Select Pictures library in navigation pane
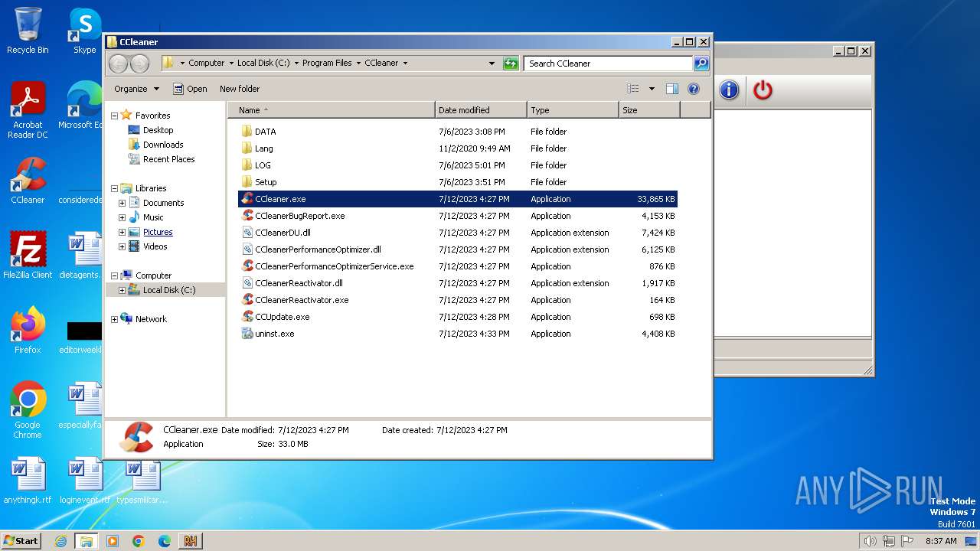This screenshot has height=551, width=980. tap(158, 232)
